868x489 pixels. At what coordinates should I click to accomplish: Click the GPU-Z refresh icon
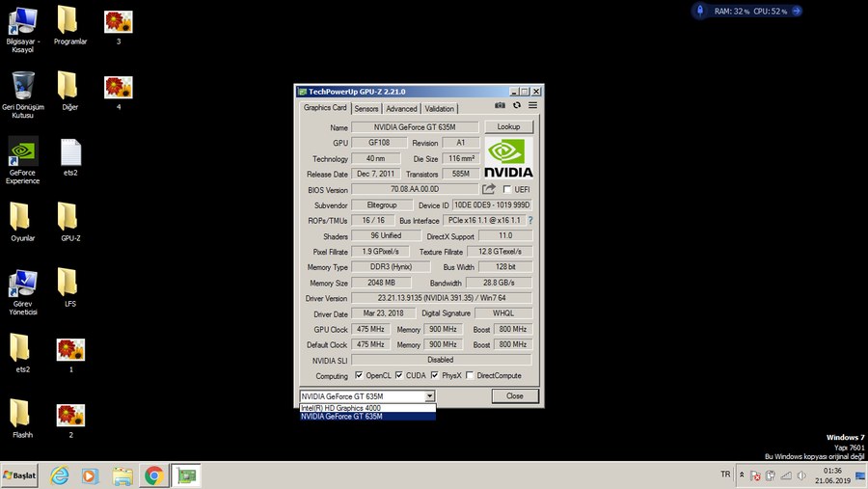[517, 105]
